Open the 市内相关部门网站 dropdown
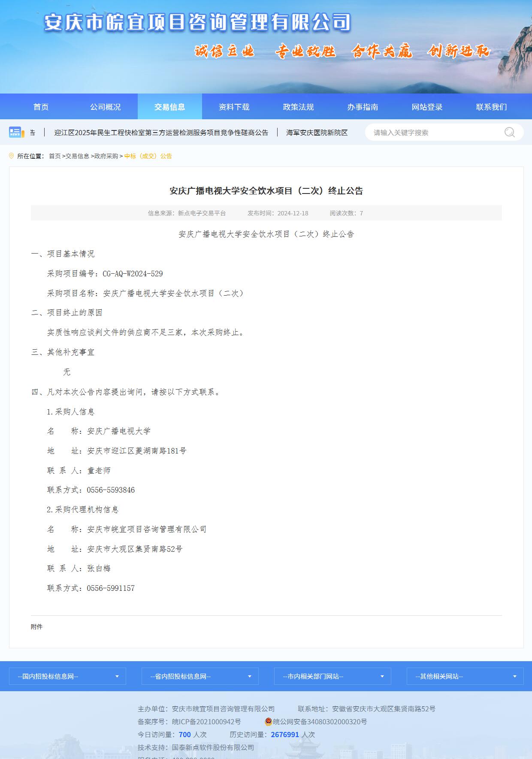The image size is (532, 759). click(332, 676)
